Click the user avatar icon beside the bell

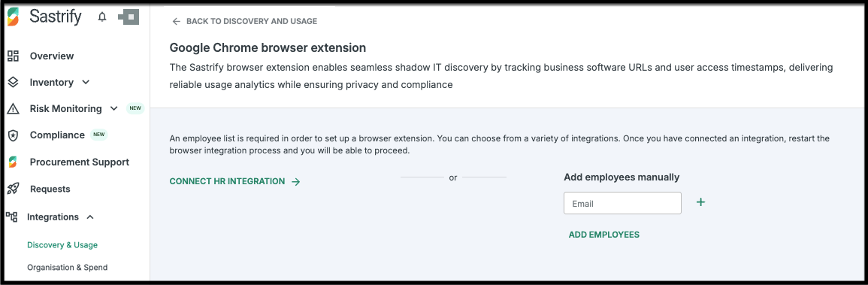click(129, 17)
